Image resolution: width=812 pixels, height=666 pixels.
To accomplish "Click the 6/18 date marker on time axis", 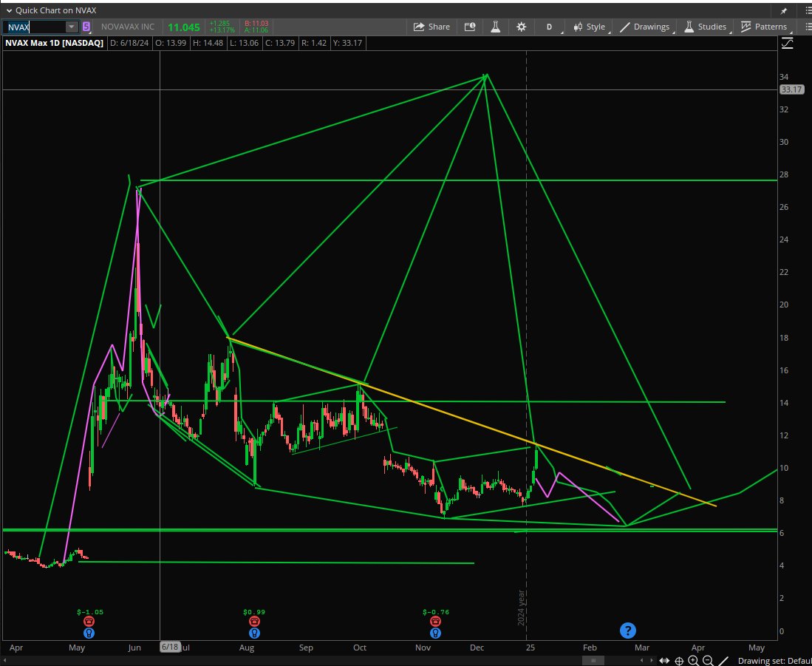I will (170, 648).
